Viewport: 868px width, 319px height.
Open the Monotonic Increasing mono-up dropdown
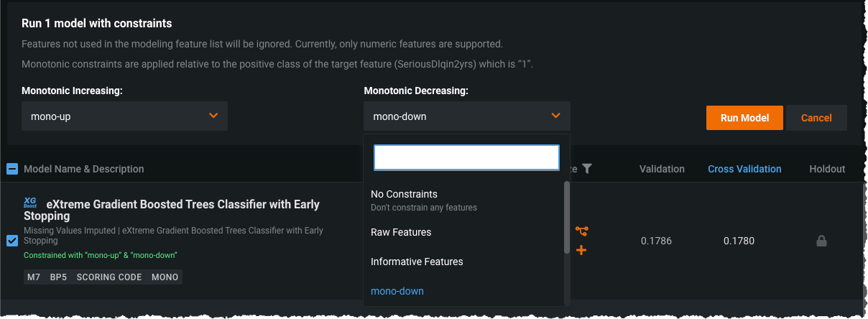tap(124, 116)
